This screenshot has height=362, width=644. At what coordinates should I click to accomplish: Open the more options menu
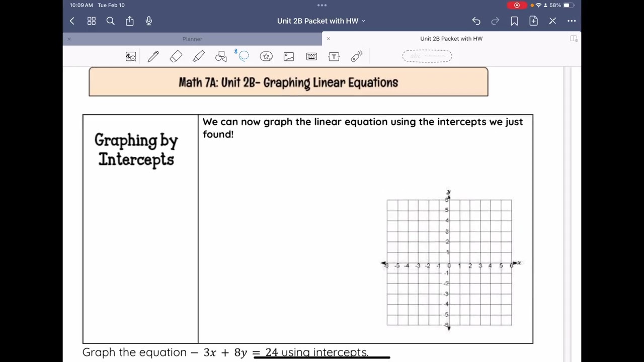pyautogui.click(x=572, y=21)
